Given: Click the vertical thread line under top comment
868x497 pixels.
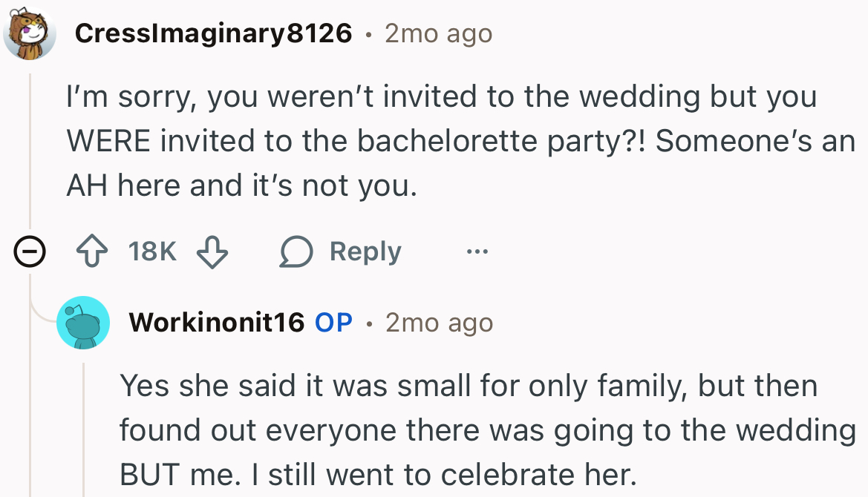Looking at the screenshot, I should coord(30,148).
